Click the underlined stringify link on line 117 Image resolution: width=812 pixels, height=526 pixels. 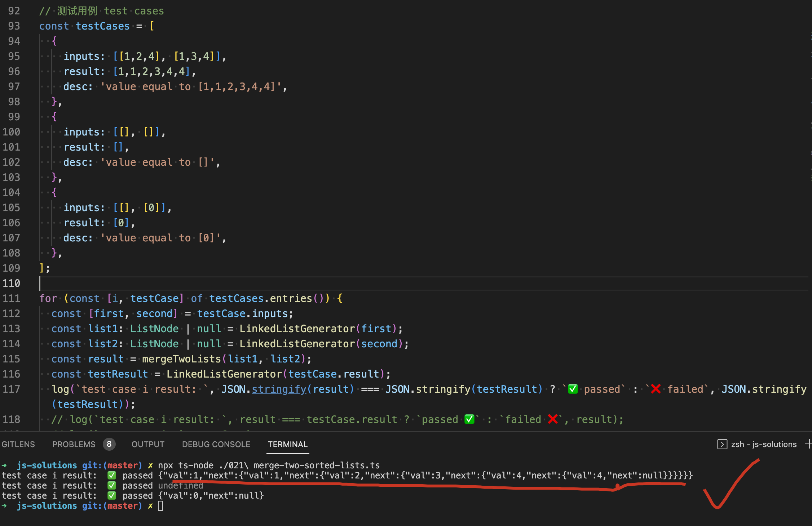279,389
